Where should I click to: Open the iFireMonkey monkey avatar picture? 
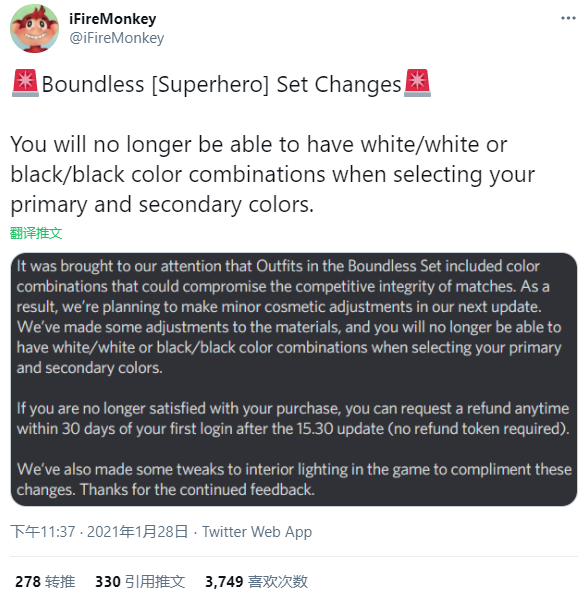click(x=34, y=29)
